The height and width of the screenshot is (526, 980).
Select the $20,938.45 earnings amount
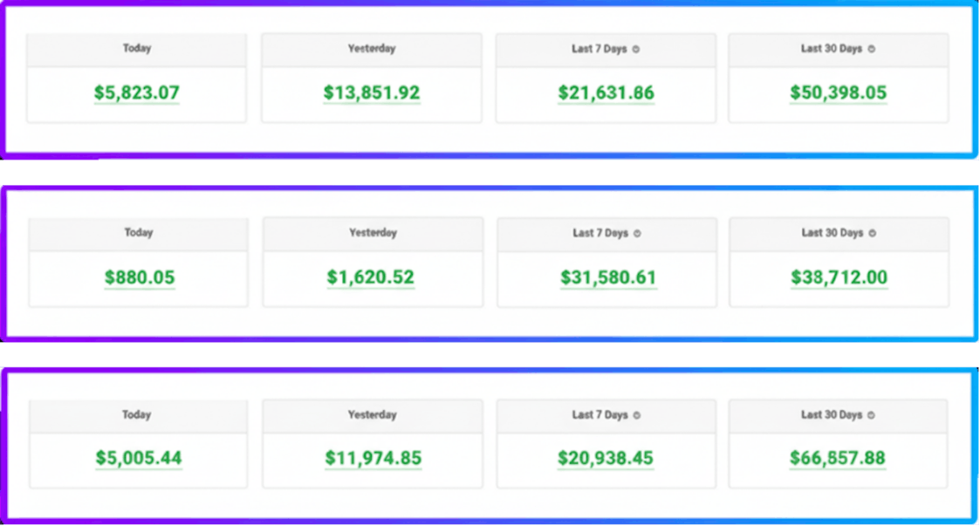[x=607, y=457]
